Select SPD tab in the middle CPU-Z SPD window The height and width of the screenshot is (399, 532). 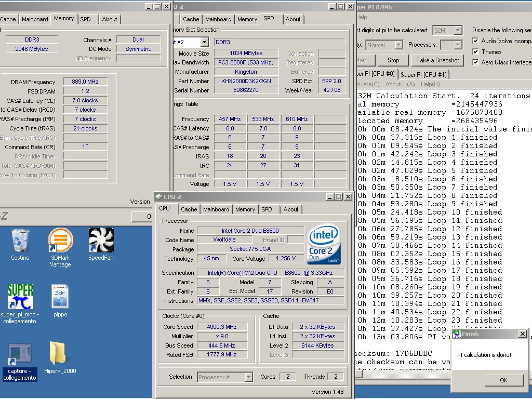click(269, 18)
